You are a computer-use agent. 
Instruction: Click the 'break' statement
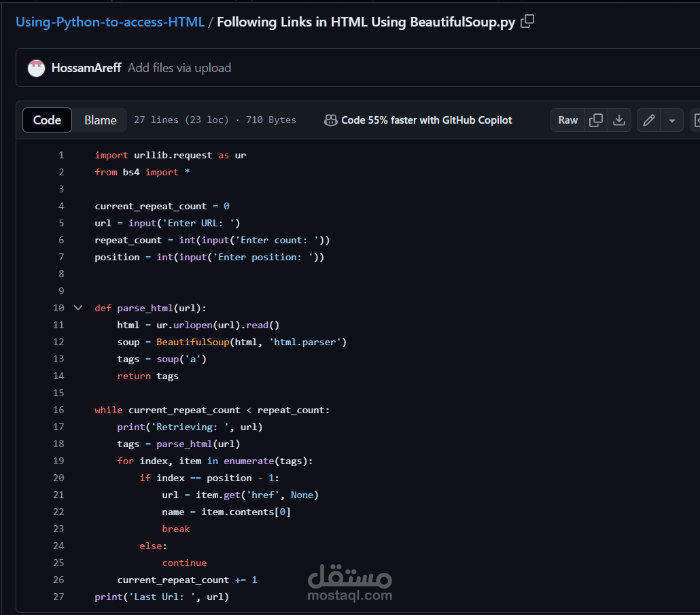coord(176,529)
